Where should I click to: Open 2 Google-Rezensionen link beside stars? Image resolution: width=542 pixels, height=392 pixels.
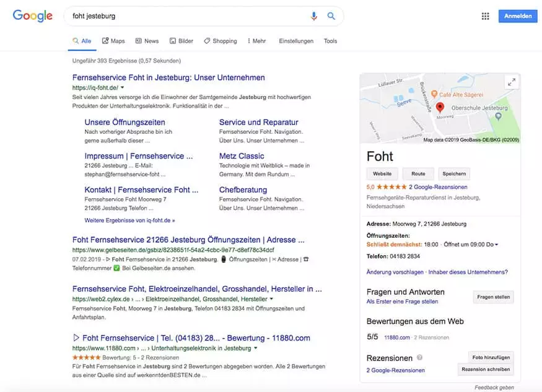click(438, 187)
